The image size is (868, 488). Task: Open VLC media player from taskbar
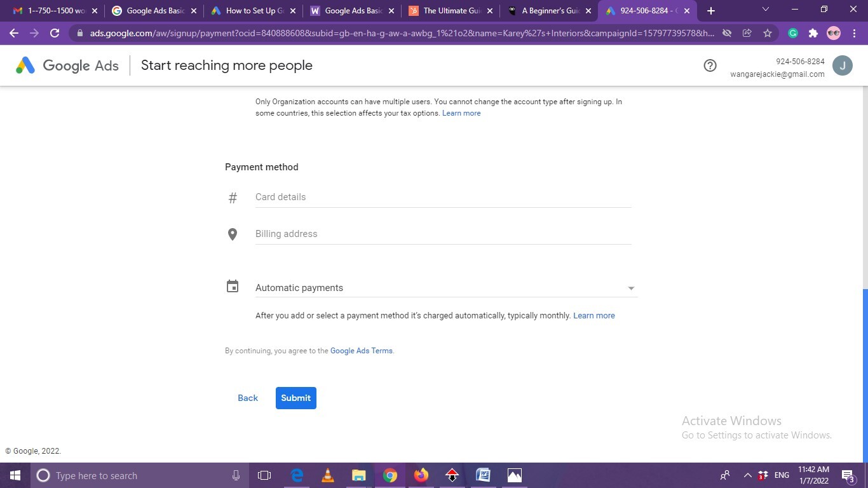(x=328, y=475)
